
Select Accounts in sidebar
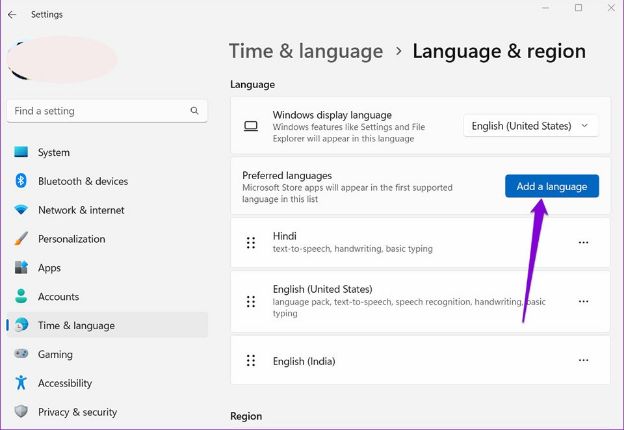click(107, 296)
